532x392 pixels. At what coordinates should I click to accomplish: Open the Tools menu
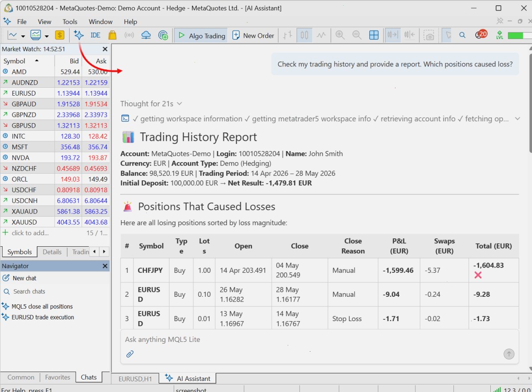tap(70, 22)
